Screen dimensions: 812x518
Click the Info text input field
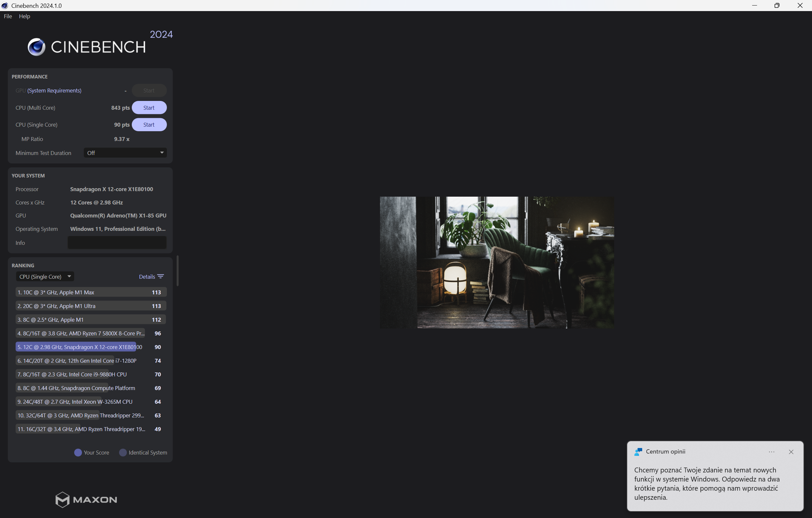[x=117, y=243]
